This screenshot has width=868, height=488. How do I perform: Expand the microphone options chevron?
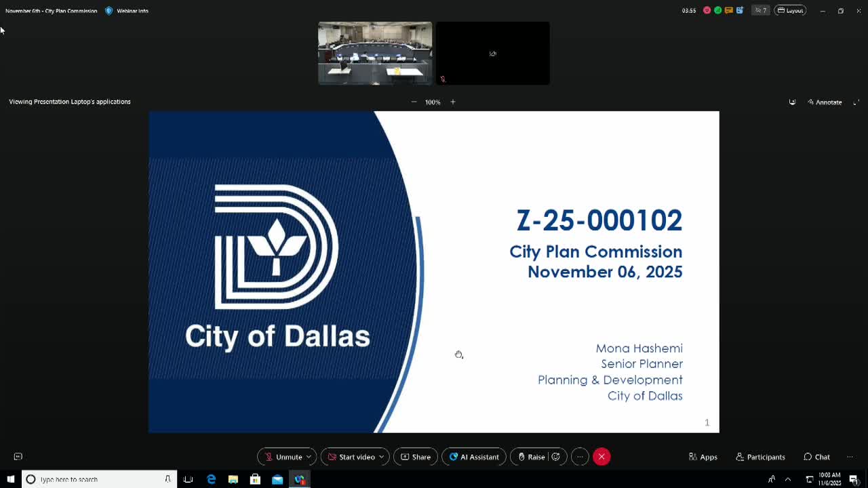pyautogui.click(x=309, y=457)
